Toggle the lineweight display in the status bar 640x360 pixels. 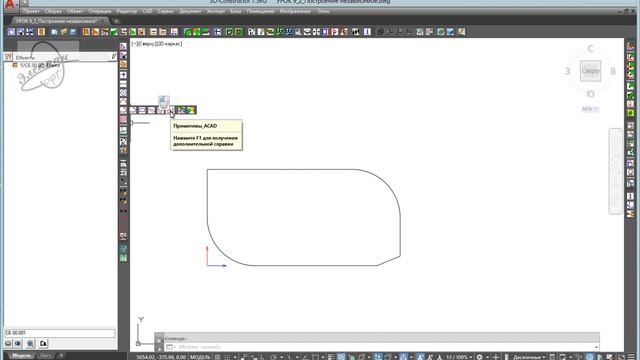[331, 357]
